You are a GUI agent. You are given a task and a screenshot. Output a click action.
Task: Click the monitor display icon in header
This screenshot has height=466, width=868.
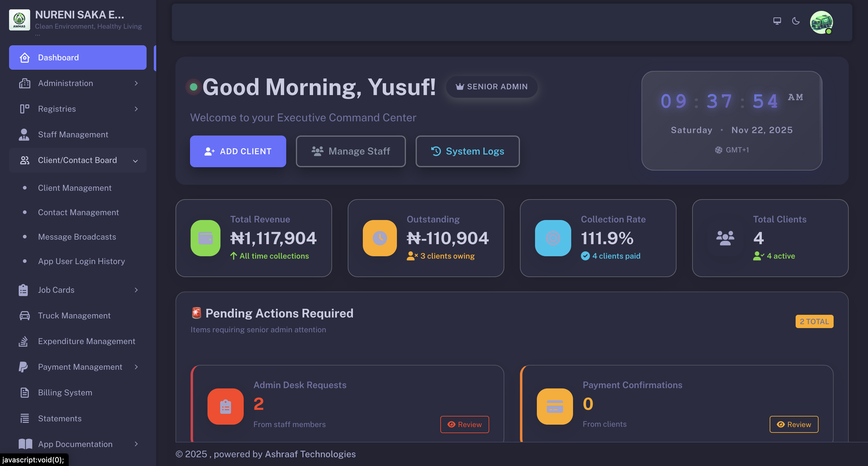tap(777, 21)
